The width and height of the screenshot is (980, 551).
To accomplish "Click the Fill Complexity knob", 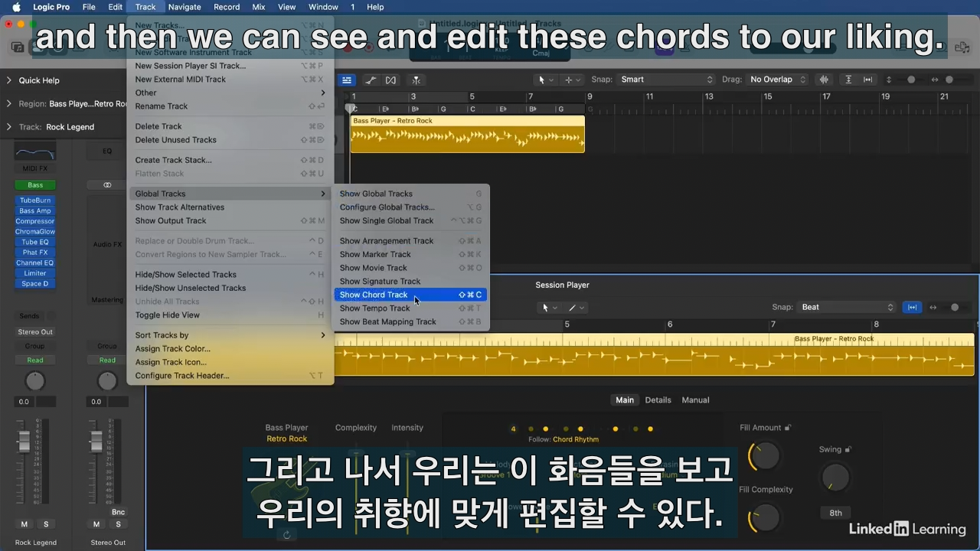I will click(x=765, y=518).
